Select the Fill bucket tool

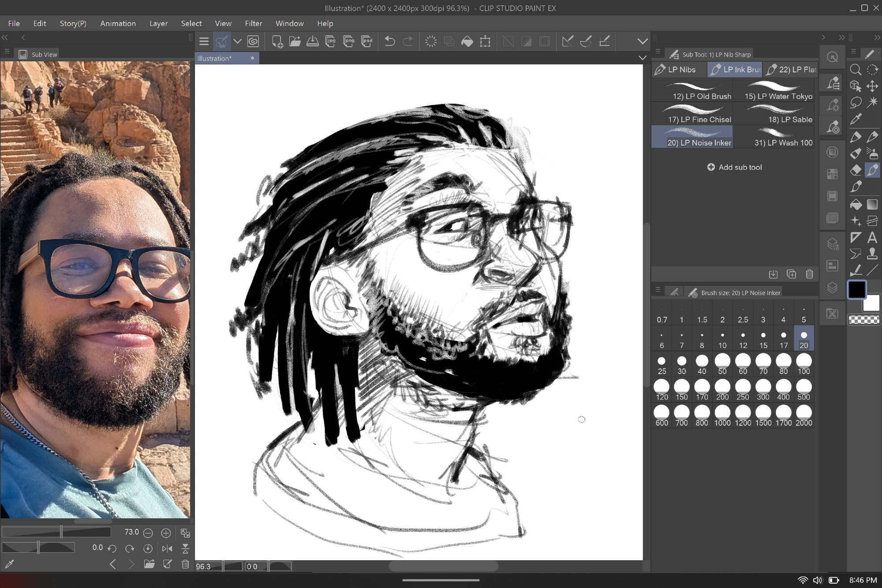(x=856, y=205)
